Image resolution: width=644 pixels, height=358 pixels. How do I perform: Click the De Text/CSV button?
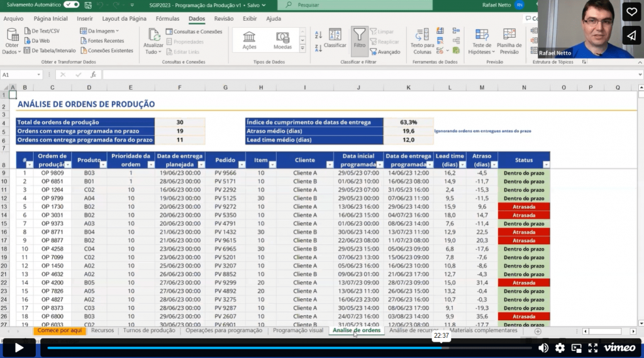pyautogui.click(x=42, y=31)
